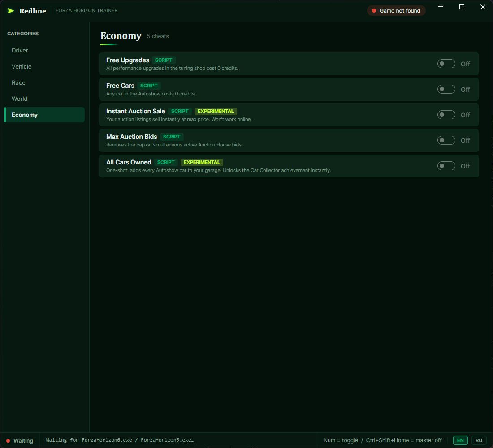Click the Game not found status badge
Screen dimensions: 493x448
click(396, 11)
